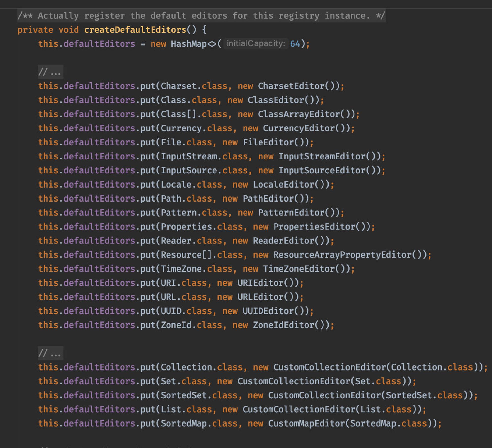Click ClassArrayEditor constructor call
492x448 pixels.
click(299, 114)
